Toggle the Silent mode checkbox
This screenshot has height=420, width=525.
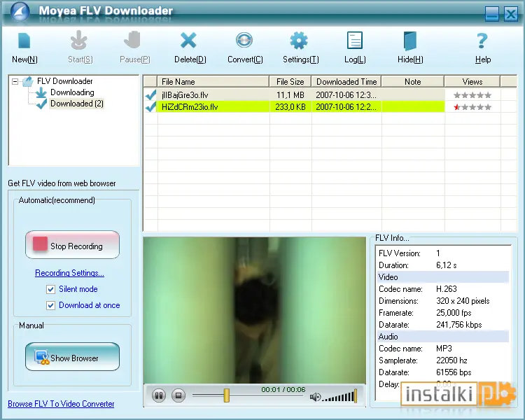(50, 289)
